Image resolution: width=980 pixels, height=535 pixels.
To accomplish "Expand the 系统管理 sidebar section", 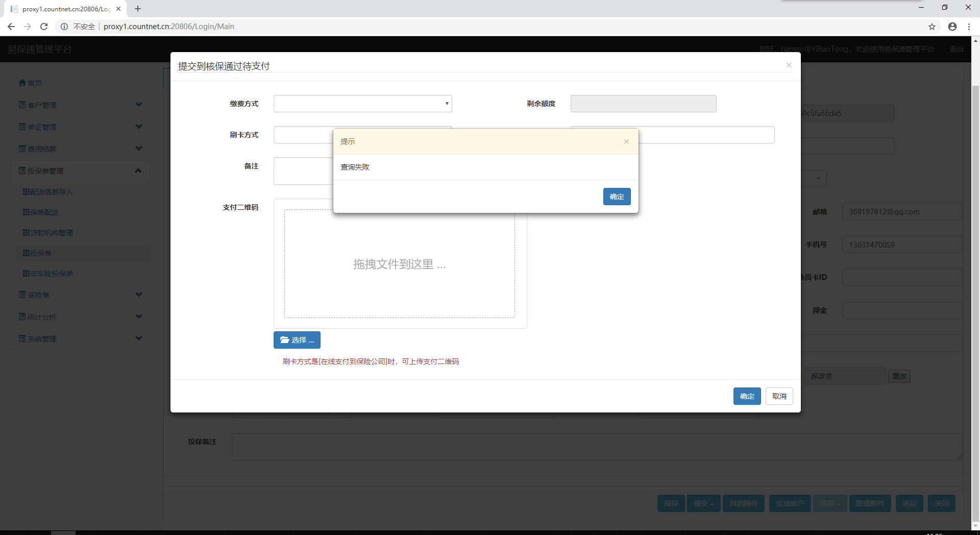I will [x=80, y=339].
